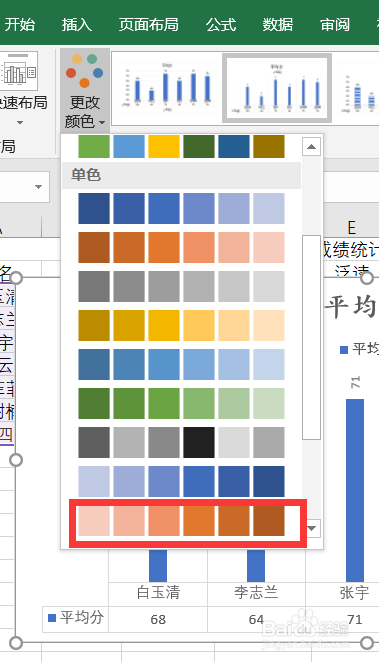This screenshot has height=662, width=379.
Task: Select monochrome orange dark-to-light palette row
Action: click(x=181, y=247)
